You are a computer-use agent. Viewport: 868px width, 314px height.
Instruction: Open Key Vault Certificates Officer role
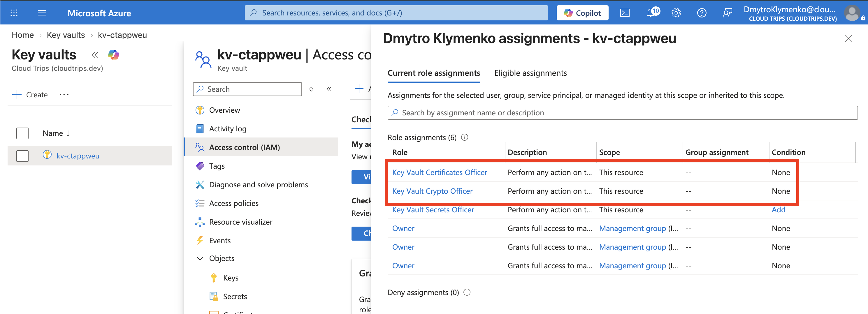[x=439, y=172]
